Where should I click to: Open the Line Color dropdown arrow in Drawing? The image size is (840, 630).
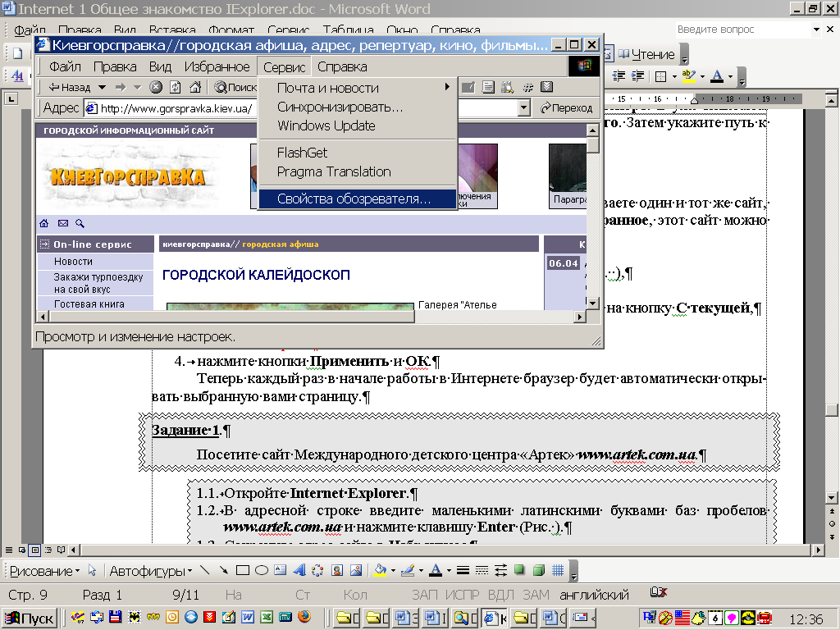point(421,571)
